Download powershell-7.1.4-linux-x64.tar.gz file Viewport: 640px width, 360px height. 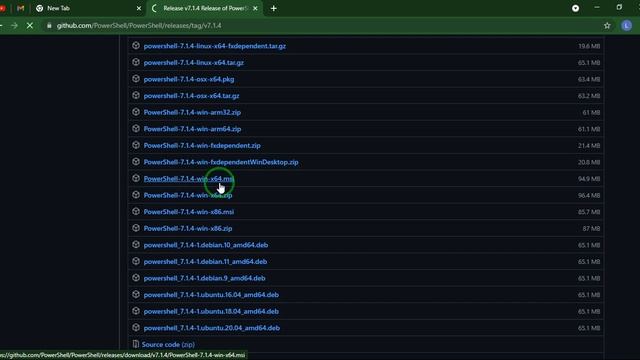point(193,63)
